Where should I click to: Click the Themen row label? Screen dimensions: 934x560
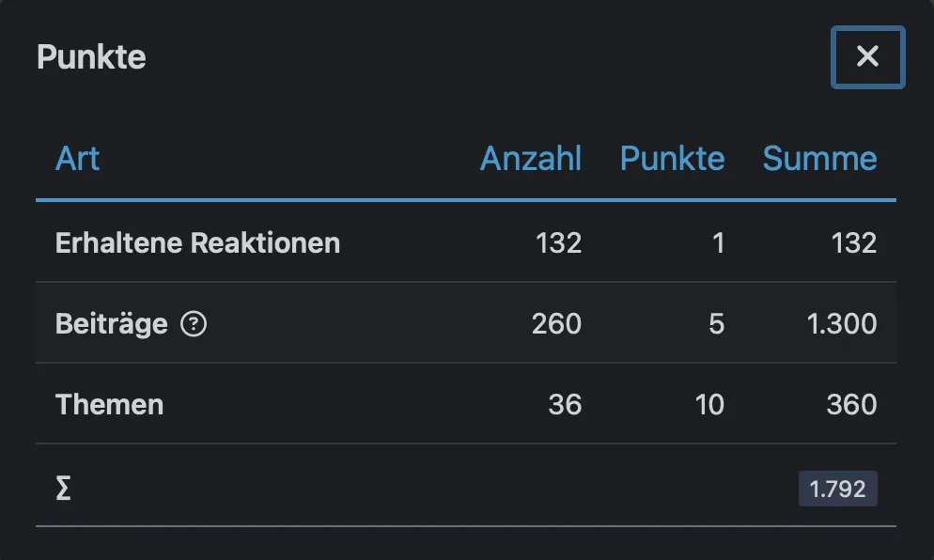[109, 405]
